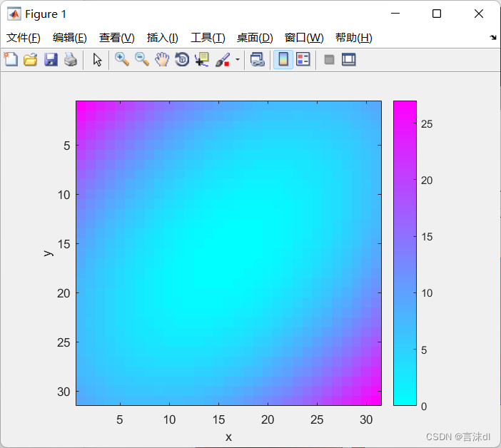Save the figure with the floppy disk icon
The image size is (501, 448).
(x=51, y=59)
